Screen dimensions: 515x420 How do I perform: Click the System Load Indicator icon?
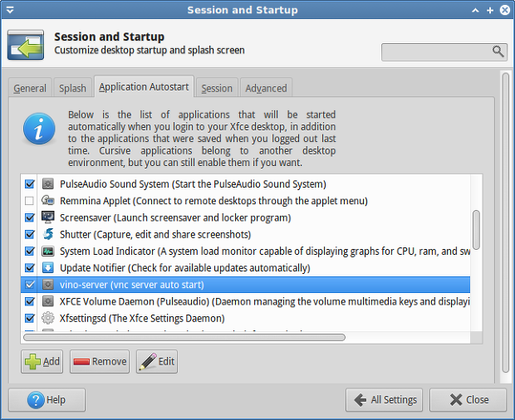(x=48, y=251)
